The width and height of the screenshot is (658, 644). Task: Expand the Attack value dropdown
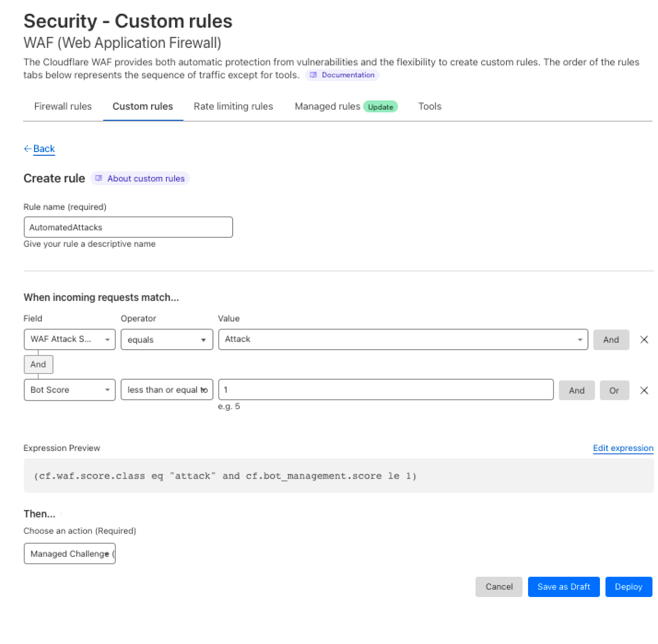[x=403, y=340]
